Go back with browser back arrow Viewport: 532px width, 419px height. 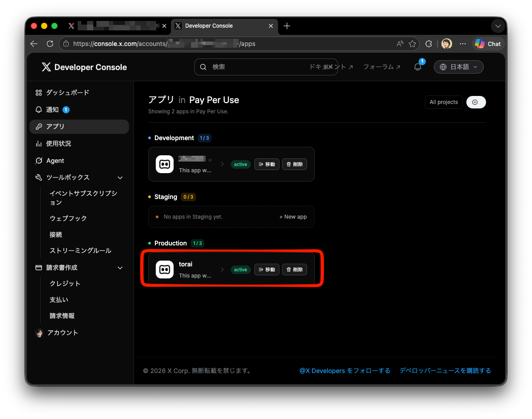click(34, 44)
